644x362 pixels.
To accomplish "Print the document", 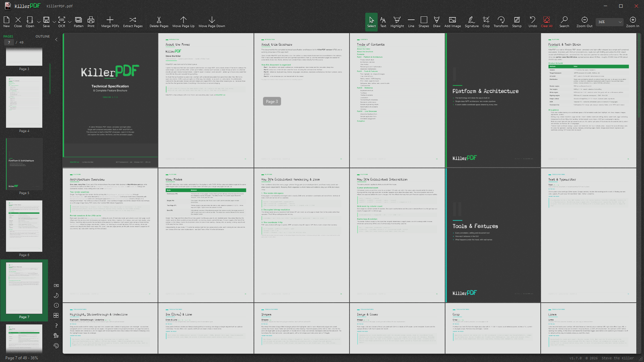I will pos(91,22).
